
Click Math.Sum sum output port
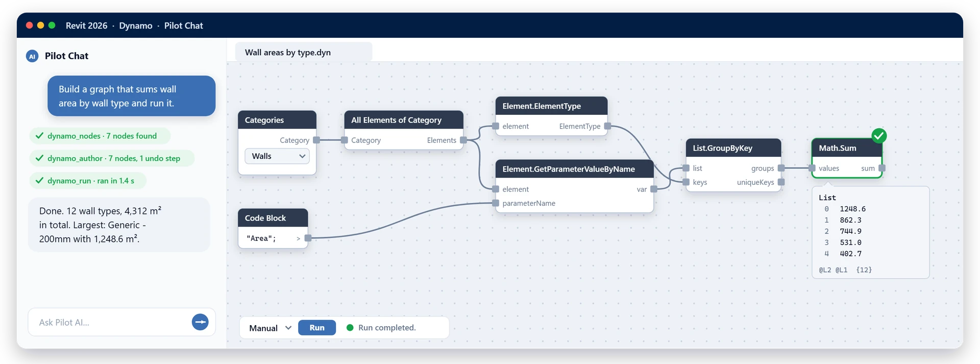882,168
